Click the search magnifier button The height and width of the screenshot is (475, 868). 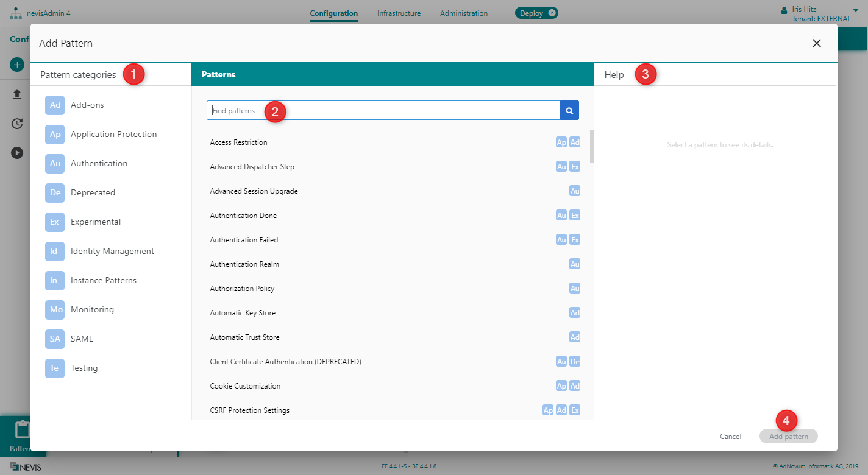point(569,110)
